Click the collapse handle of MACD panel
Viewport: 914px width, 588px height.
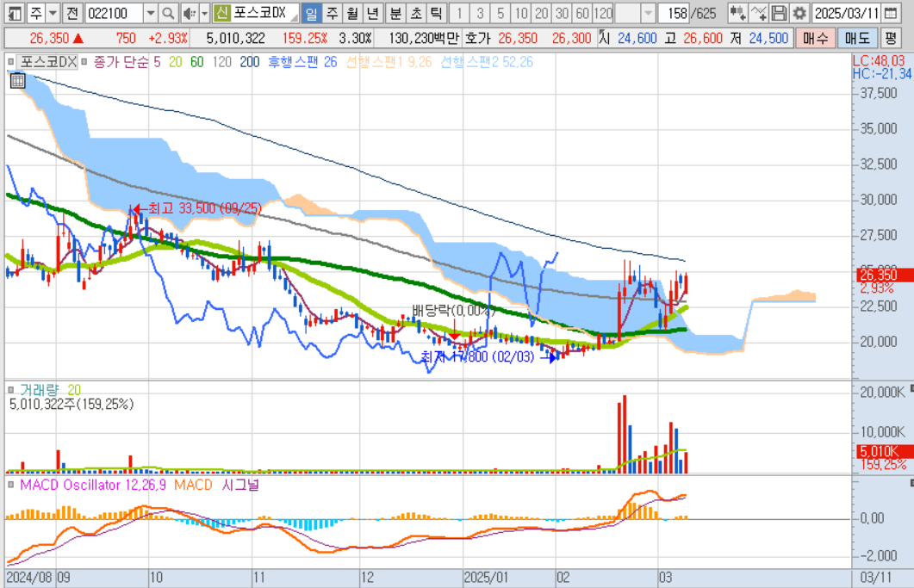click(x=911, y=483)
